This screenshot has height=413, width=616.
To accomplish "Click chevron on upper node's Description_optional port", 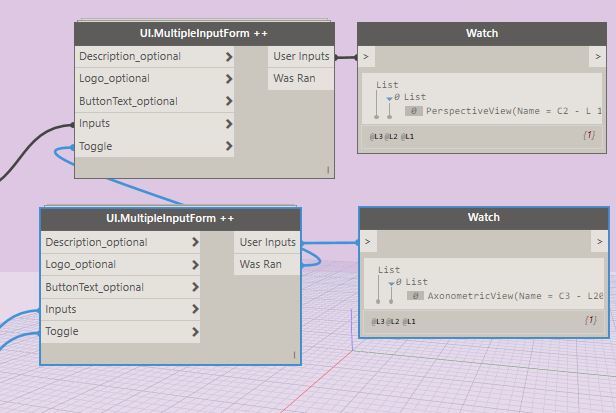I will click(x=229, y=57).
